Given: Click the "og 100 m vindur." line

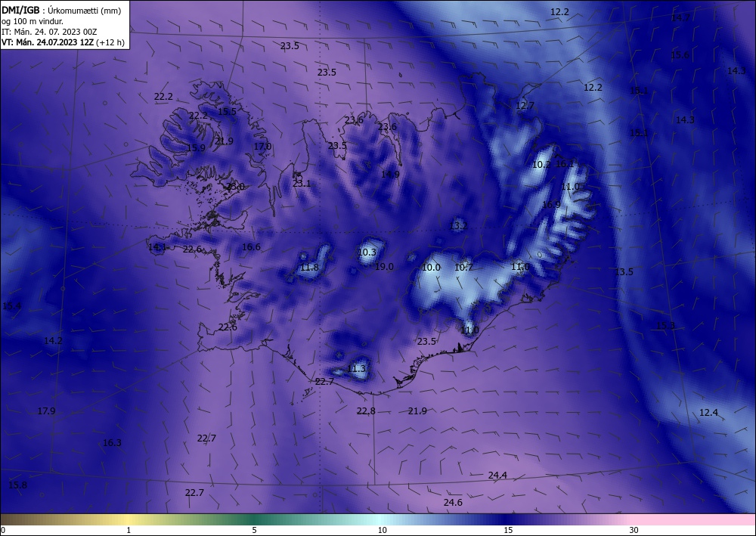Looking at the screenshot, I should click(x=33, y=21).
